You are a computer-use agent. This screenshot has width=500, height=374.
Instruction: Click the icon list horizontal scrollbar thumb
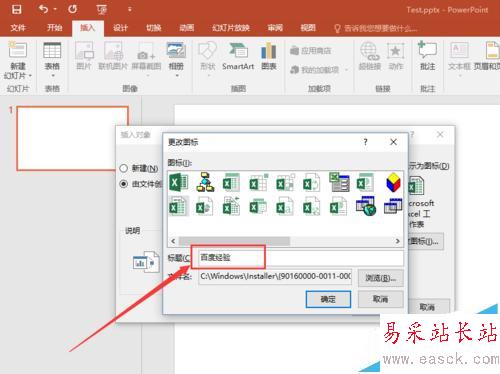tap(234, 241)
